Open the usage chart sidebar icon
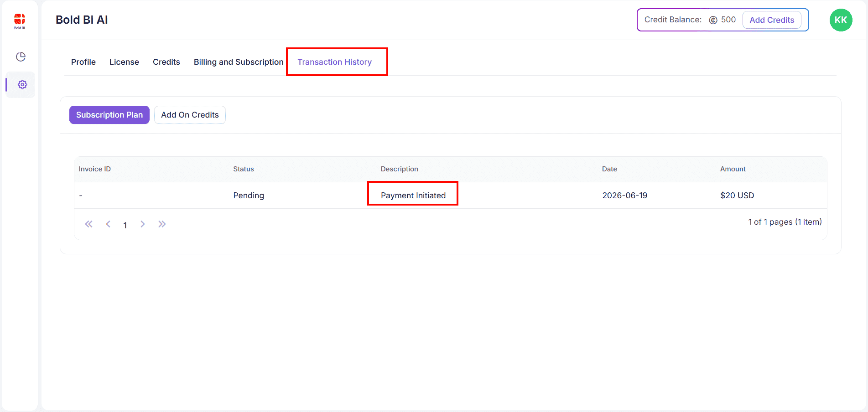The width and height of the screenshot is (868, 412). coord(21,57)
